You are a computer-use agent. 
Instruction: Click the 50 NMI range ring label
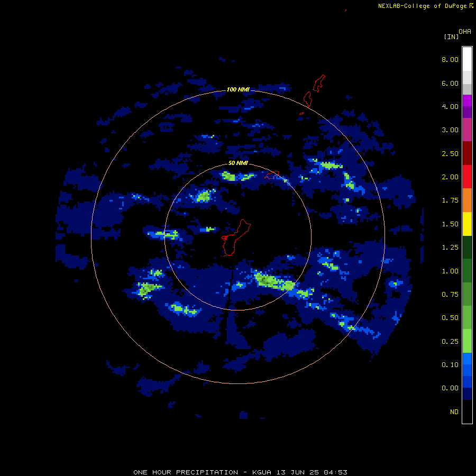(238, 163)
